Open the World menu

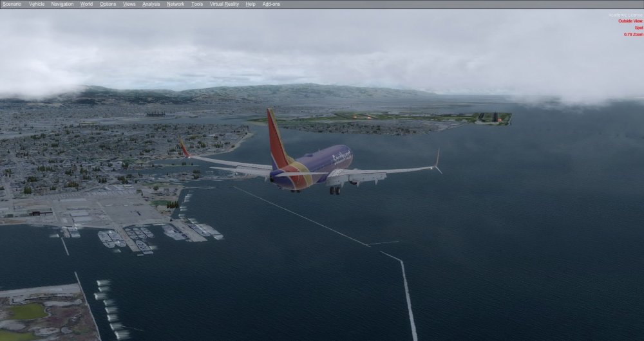click(x=86, y=4)
